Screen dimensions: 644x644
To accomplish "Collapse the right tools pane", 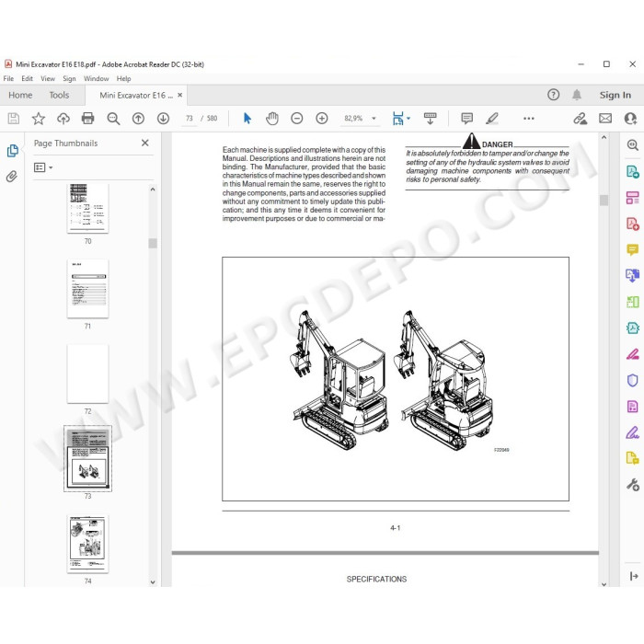I will (634, 576).
